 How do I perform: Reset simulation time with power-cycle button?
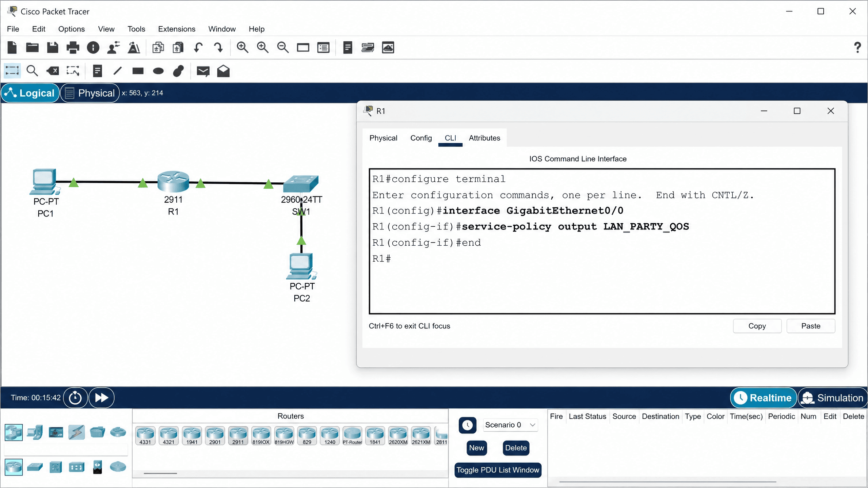click(75, 398)
